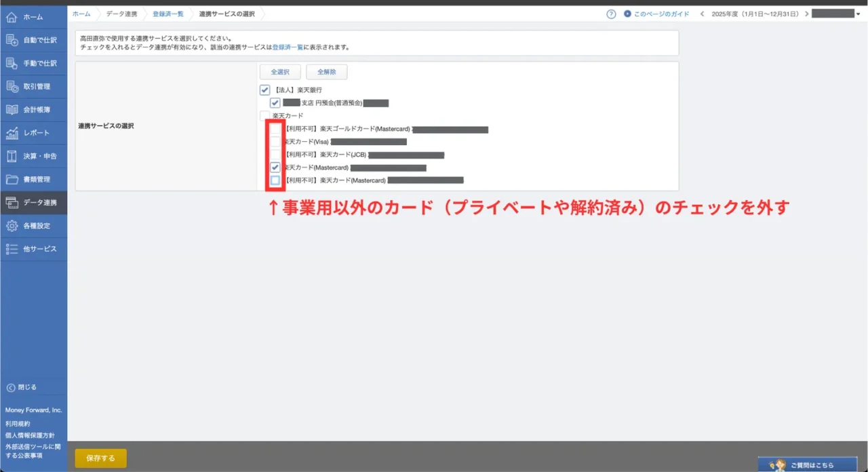This screenshot has height=472, width=868.
Task: Open the 各種設定 gear icon
Action: 12,225
